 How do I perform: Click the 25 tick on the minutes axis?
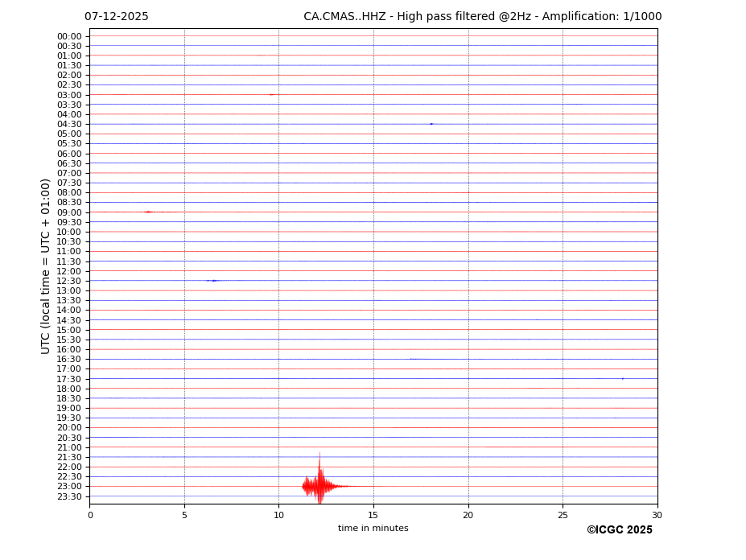pyautogui.click(x=563, y=514)
